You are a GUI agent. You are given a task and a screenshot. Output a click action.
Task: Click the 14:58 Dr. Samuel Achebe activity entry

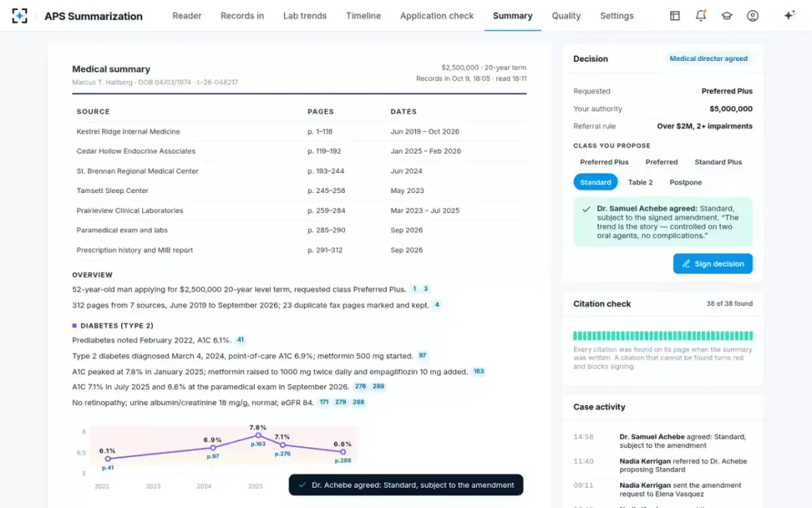[662, 441]
